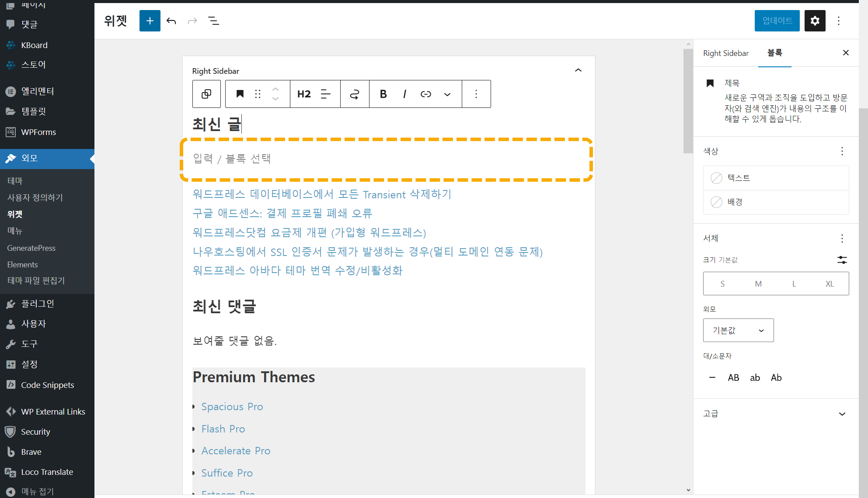868x498 pixels.
Task: Open the settings gear panel
Action: pyautogui.click(x=815, y=21)
